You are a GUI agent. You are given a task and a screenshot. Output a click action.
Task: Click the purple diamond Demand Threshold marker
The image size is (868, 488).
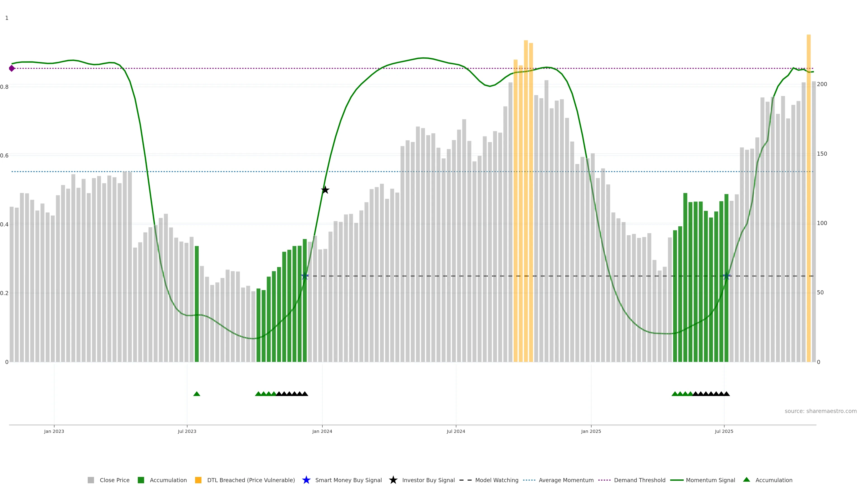(x=12, y=68)
